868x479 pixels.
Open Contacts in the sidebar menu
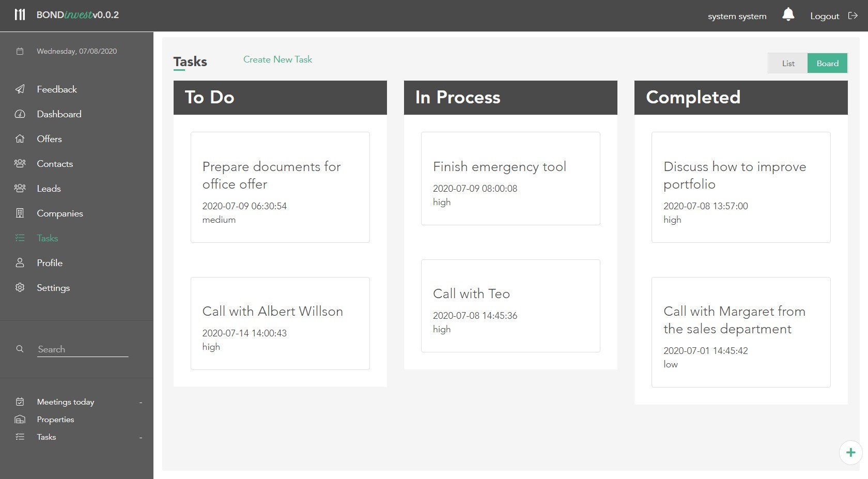point(55,164)
